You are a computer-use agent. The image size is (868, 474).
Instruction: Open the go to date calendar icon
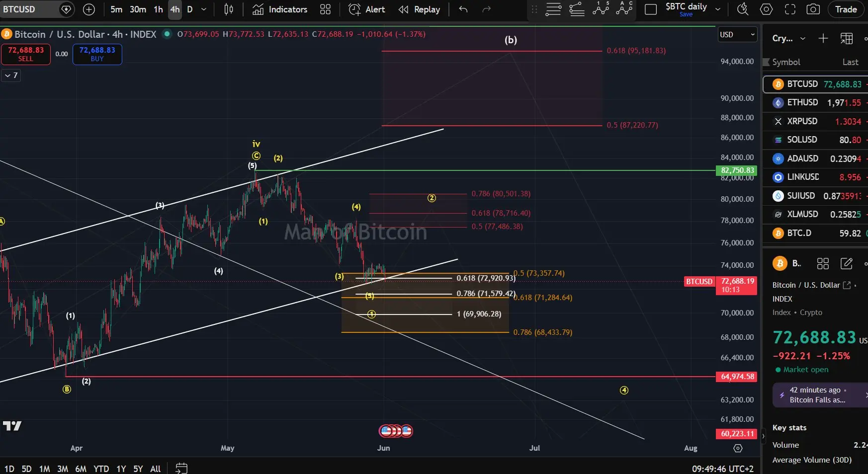pyautogui.click(x=181, y=468)
